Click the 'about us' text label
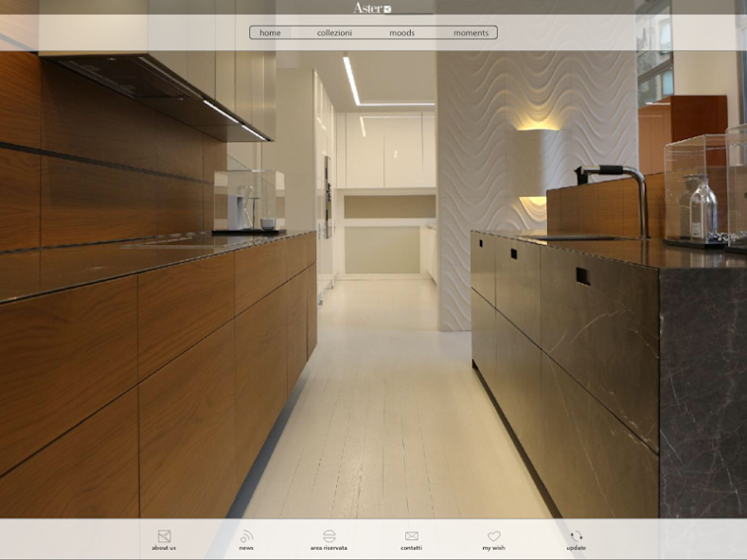Image resolution: width=747 pixels, height=560 pixels. (164, 549)
